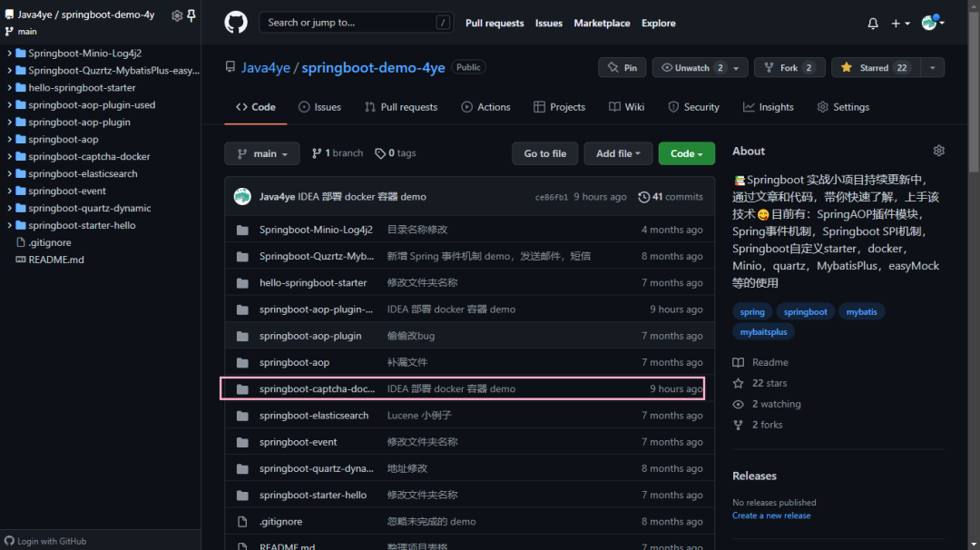980x550 pixels.
Task: Open the user avatar menu
Action: [x=933, y=23]
